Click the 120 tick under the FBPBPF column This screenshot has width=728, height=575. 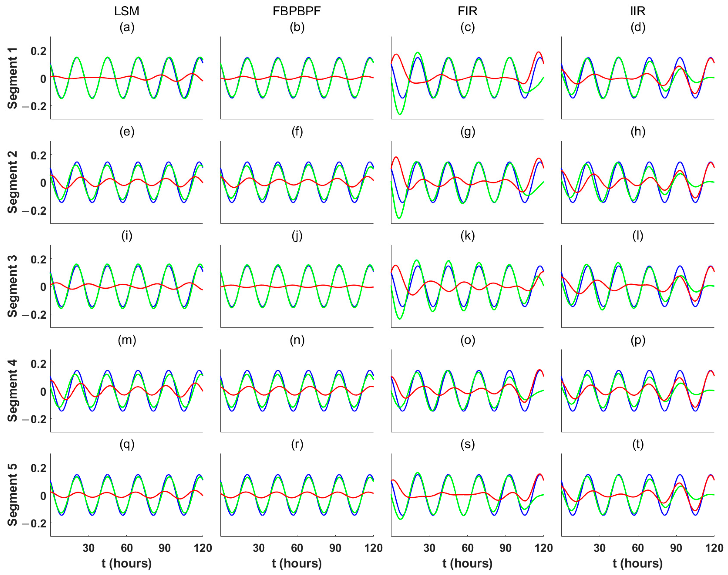pos(373,548)
